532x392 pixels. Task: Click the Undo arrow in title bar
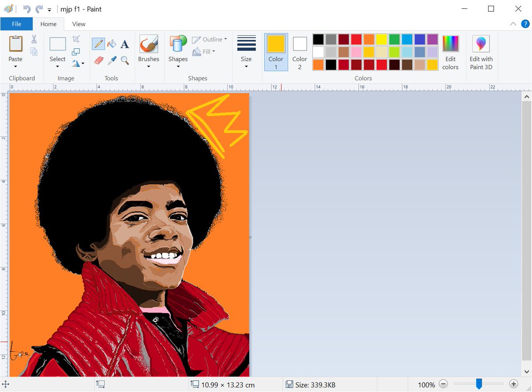coord(27,9)
